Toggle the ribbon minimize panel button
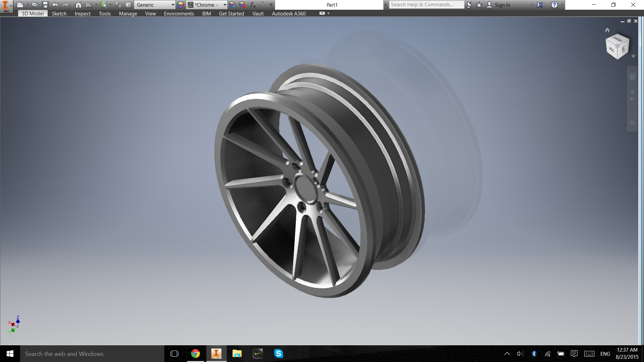Screen dimensions: 644x362 pyautogui.click(x=322, y=13)
